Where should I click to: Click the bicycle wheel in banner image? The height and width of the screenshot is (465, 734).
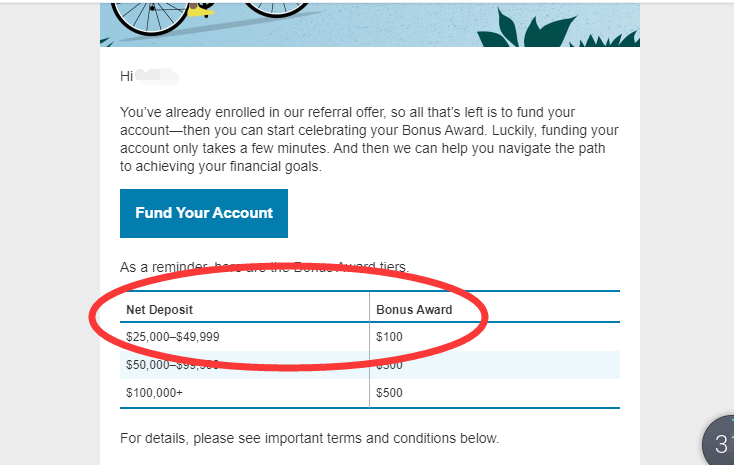pos(150,18)
